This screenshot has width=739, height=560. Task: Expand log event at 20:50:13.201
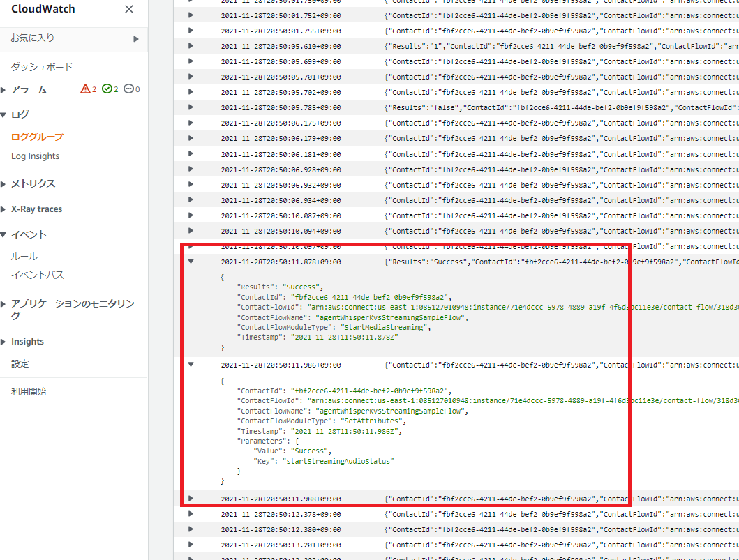(191, 545)
